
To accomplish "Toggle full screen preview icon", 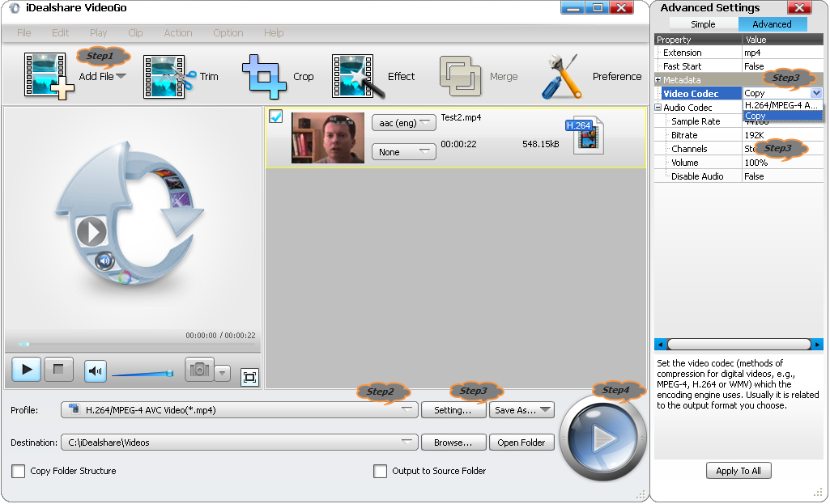I will [x=249, y=377].
